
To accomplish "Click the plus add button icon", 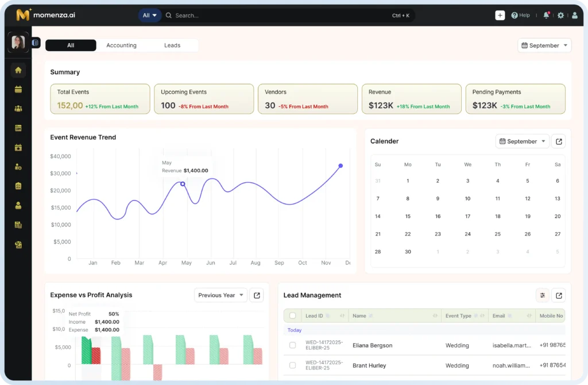I will 500,16.
